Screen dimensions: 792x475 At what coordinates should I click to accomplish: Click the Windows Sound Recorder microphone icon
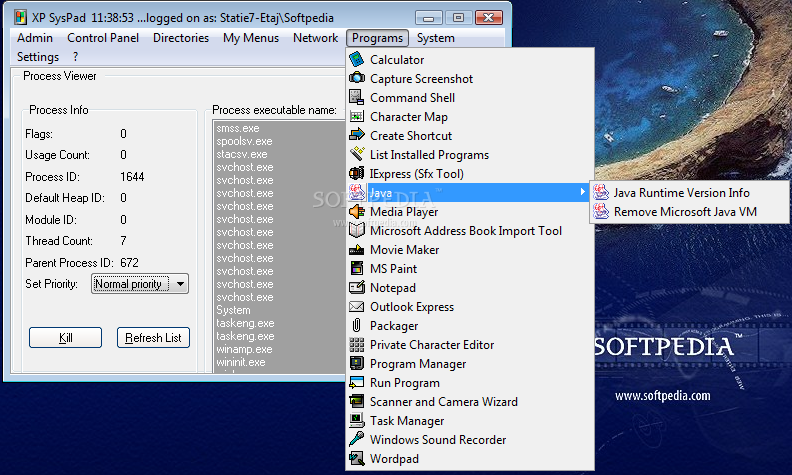(x=357, y=440)
